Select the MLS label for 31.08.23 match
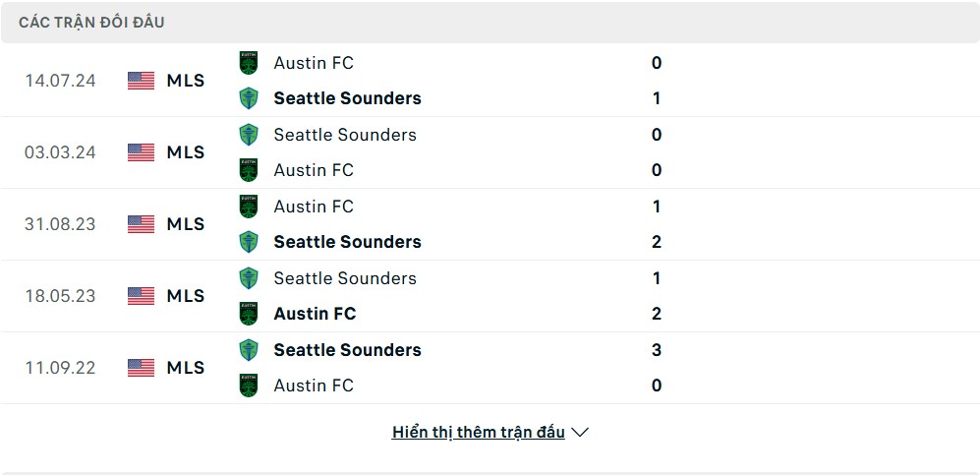Image resolution: width=980 pixels, height=475 pixels. (x=186, y=224)
